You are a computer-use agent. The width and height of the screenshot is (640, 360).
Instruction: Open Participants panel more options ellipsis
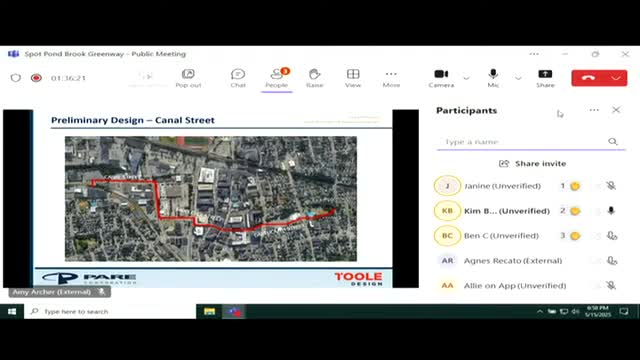coord(594,110)
